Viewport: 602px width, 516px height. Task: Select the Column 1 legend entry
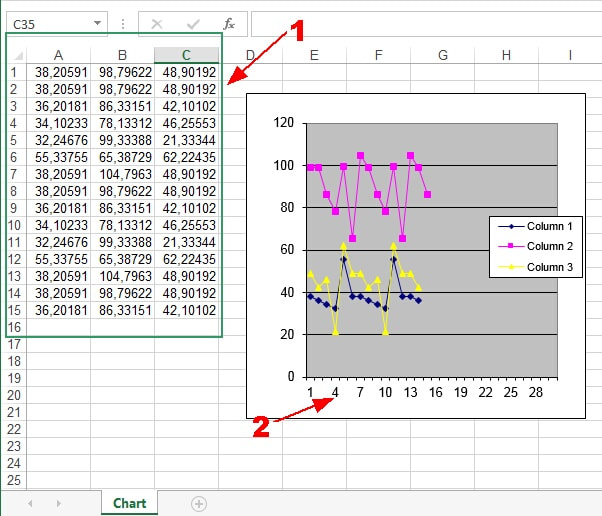[x=535, y=226]
